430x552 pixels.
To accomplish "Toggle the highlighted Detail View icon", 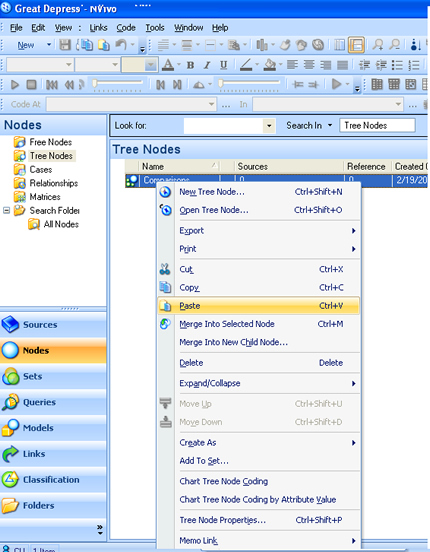I will (x=356, y=45).
